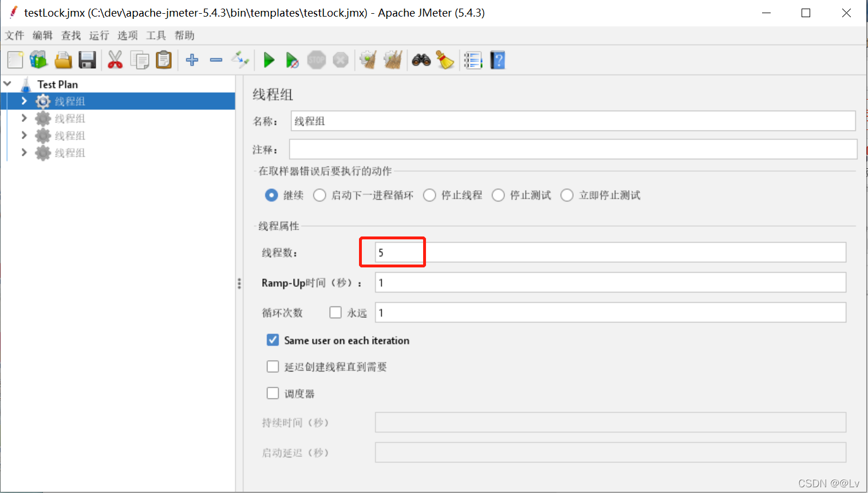This screenshot has width=868, height=493.
Task: Click the Cut scissors icon
Action: (115, 60)
